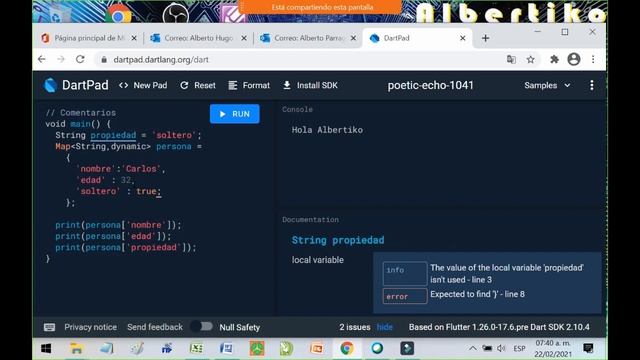Open the Windows Start menu
Viewport: 640px width, 360px height.
46,348
